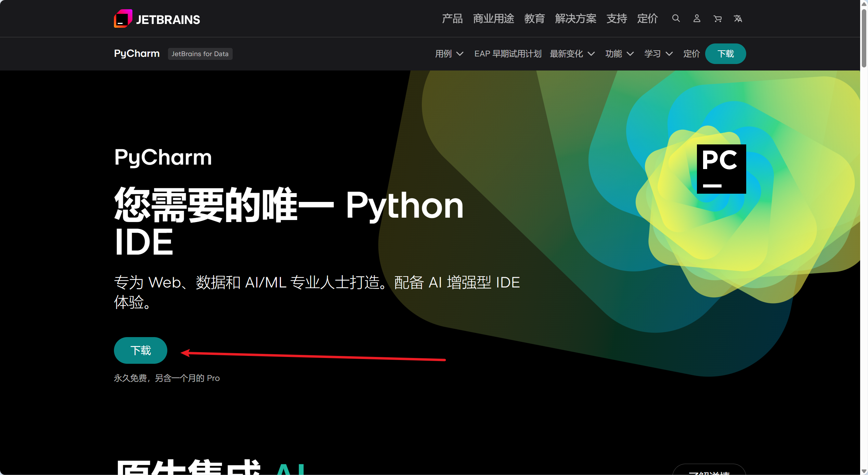Click the PyCharm title in the hero section

click(x=163, y=157)
